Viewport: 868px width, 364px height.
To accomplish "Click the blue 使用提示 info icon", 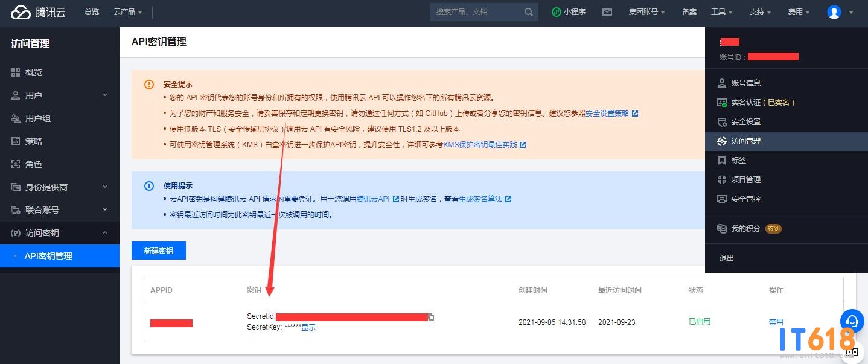I will click(x=149, y=186).
